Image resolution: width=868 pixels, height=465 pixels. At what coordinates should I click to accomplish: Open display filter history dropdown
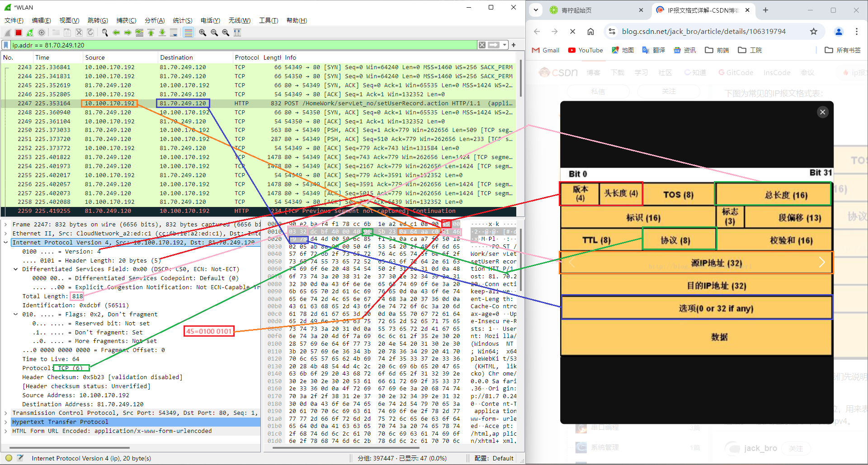[x=504, y=45]
